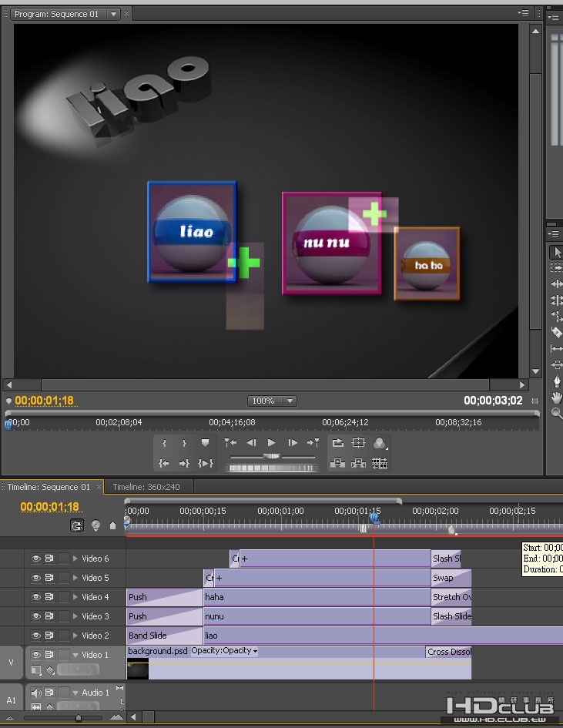The image size is (563, 728).
Task: Collapse the Audio 1 track
Action: coord(75,693)
